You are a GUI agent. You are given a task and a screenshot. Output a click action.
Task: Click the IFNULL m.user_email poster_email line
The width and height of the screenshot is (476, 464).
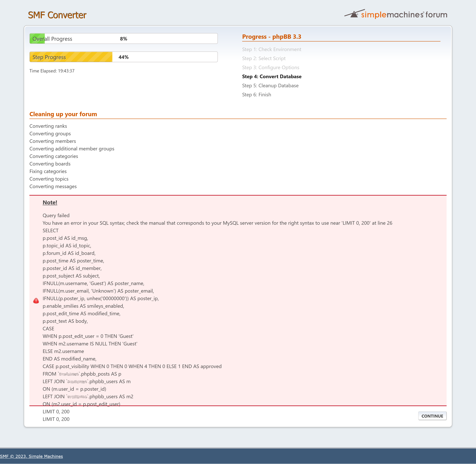tap(98, 291)
